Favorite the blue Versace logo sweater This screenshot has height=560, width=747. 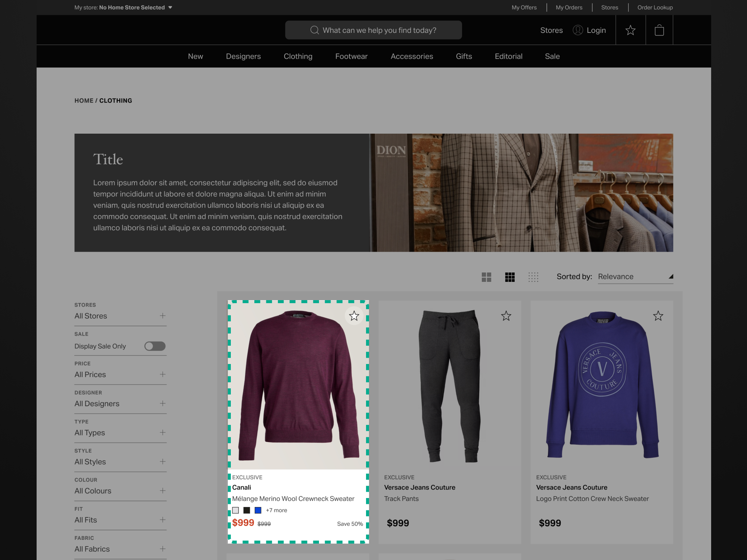(x=658, y=316)
